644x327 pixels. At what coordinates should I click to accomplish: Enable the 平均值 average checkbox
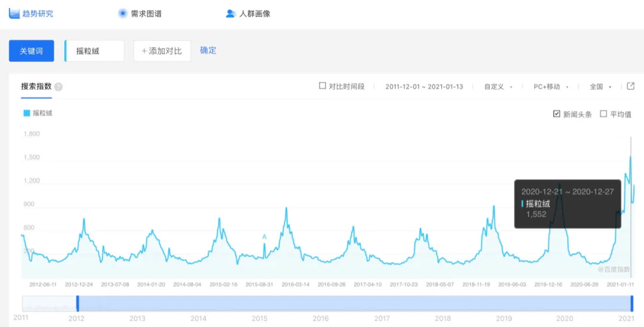pos(603,114)
